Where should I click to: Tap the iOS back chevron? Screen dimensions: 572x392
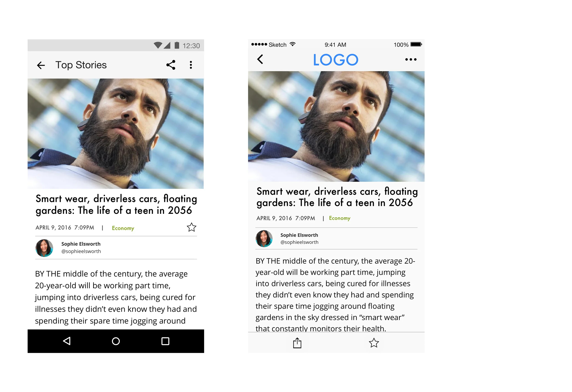(260, 59)
